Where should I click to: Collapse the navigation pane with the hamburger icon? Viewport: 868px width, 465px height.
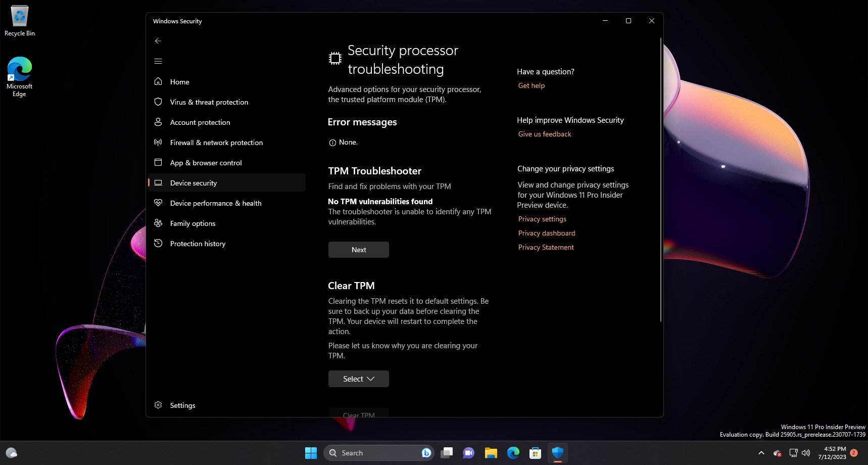tap(158, 61)
